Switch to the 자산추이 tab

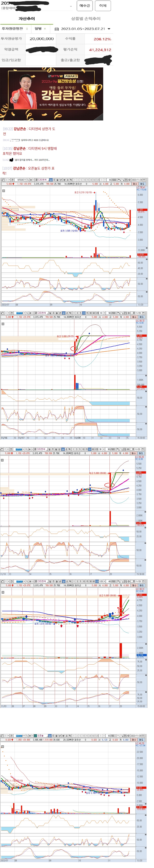[27, 19]
